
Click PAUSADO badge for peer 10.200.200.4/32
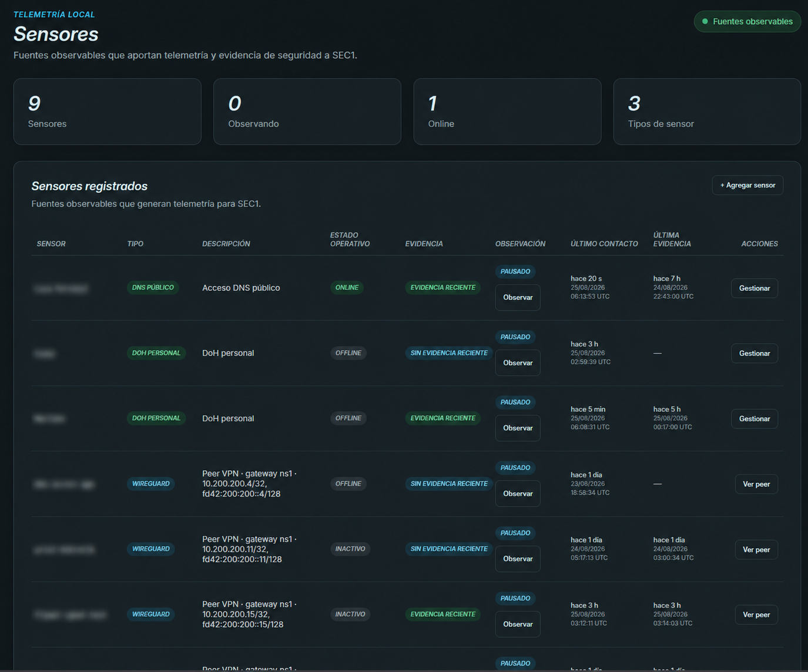click(x=515, y=468)
